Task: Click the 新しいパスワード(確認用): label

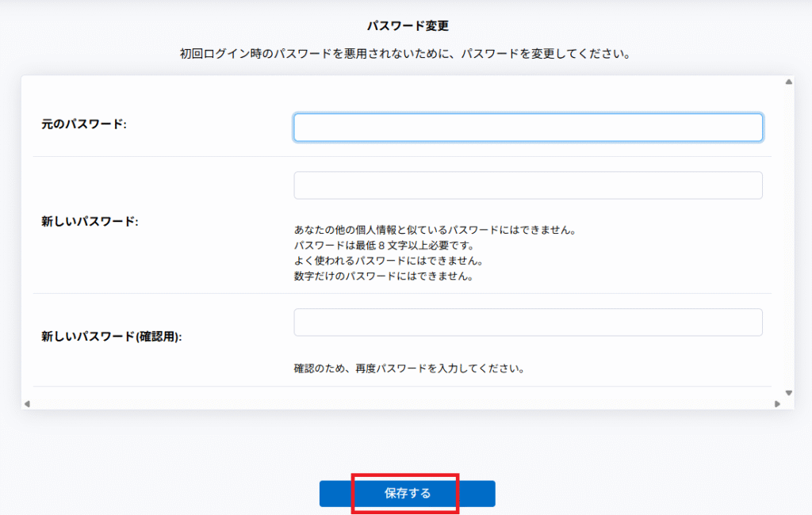Action: pos(112,337)
